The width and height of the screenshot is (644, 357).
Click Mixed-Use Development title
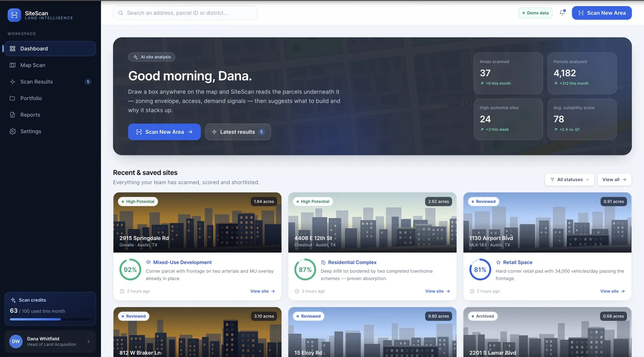182,262
